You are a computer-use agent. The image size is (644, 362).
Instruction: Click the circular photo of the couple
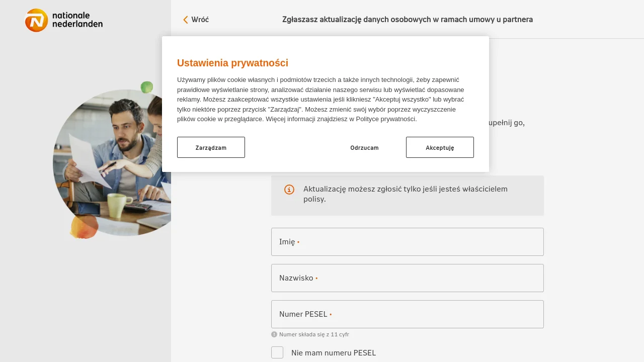click(112, 161)
